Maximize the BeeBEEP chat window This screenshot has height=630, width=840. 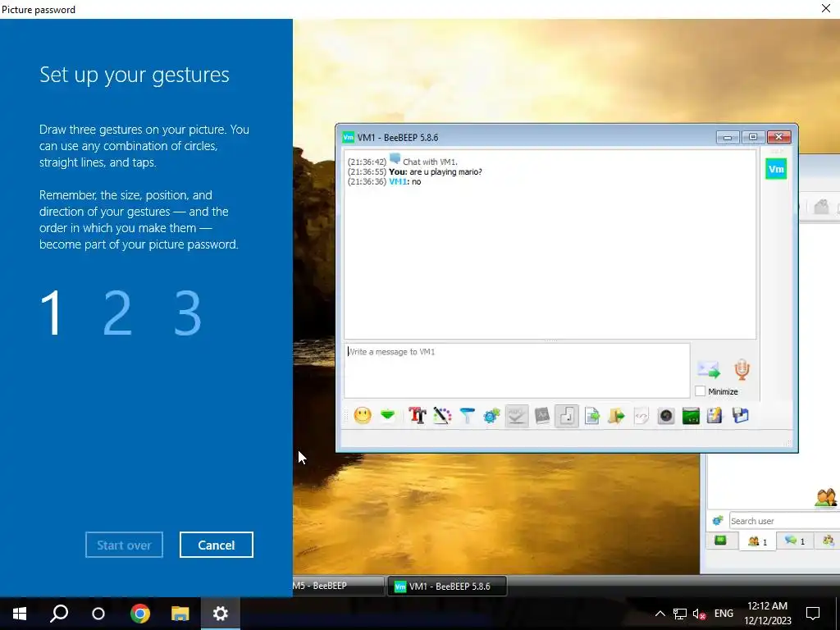click(753, 137)
